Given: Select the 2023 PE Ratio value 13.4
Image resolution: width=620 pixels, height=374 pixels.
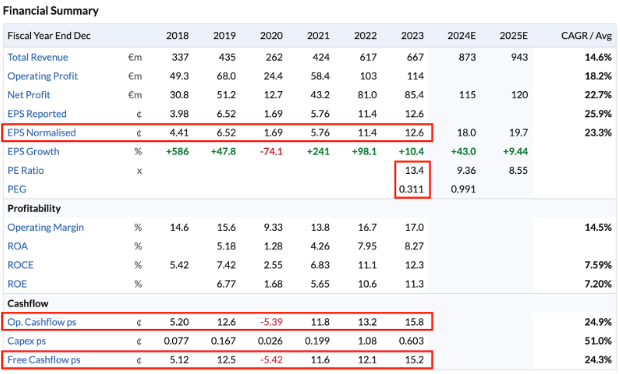Looking at the screenshot, I should [414, 170].
